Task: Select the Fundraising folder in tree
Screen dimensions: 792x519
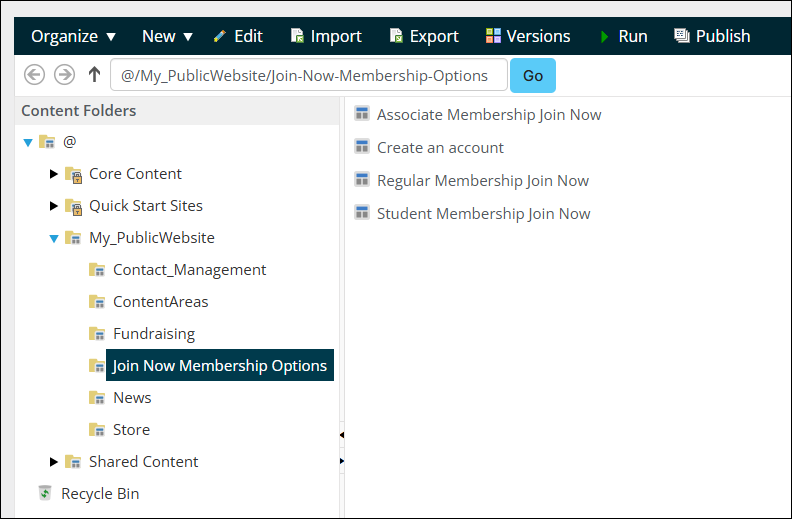Action: click(153, 334)
